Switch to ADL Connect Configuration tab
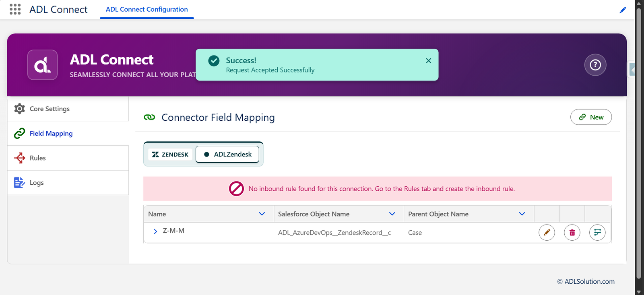The height and width of the screenshot is (295, 644). [x=147, y=9]
